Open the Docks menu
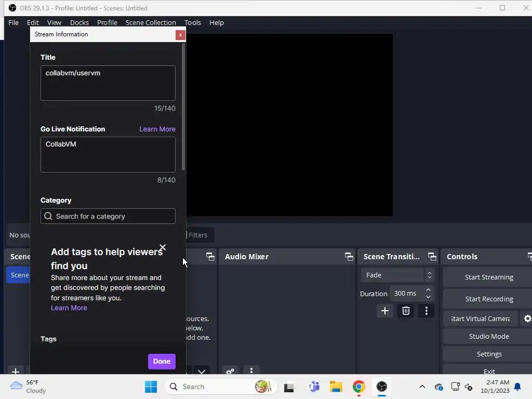The width and height of the screenshot is (532, 399). pos(79,22)
